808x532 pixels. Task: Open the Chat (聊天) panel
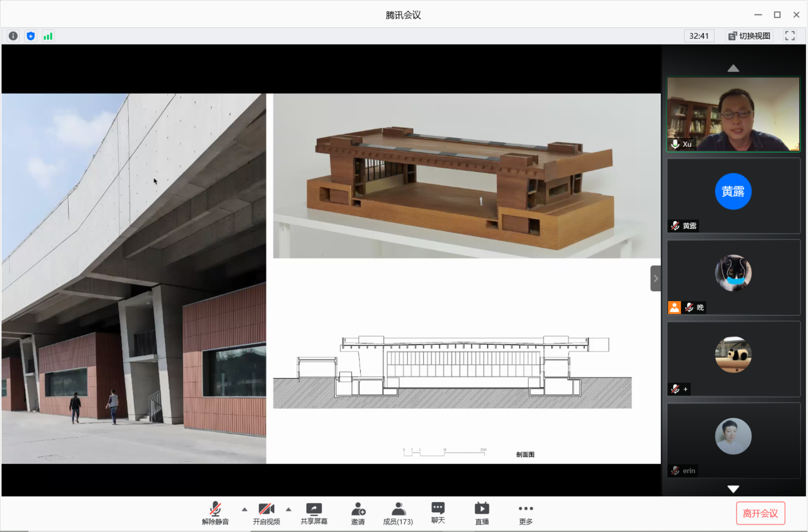tap(438, 513)
